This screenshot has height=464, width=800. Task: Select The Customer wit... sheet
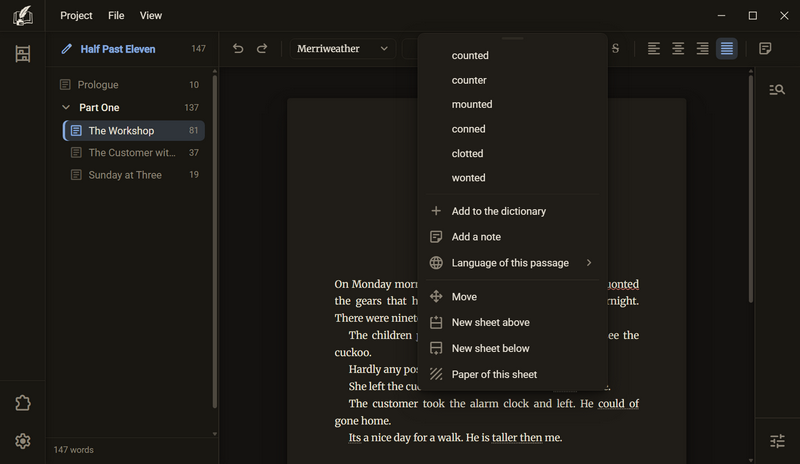coord(134,153)
